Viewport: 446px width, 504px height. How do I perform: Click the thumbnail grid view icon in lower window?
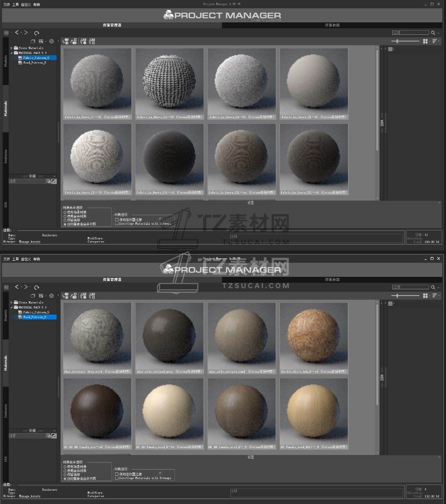425,296
